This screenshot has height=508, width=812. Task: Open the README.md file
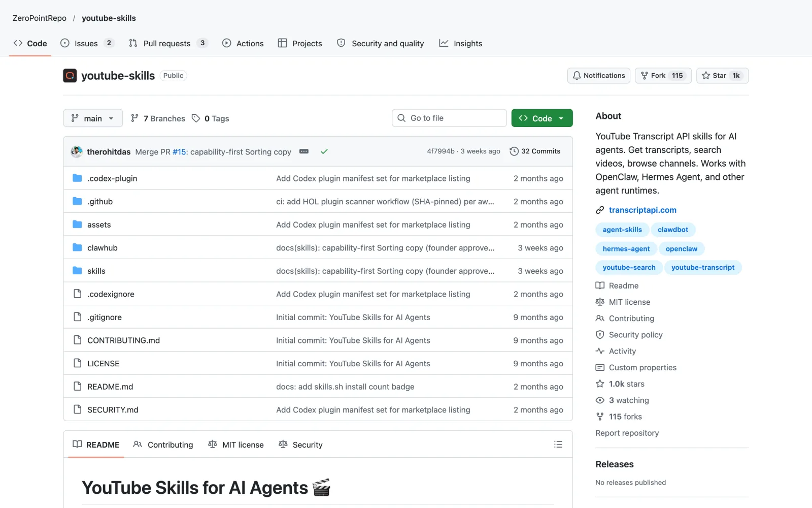coord(110,387)
